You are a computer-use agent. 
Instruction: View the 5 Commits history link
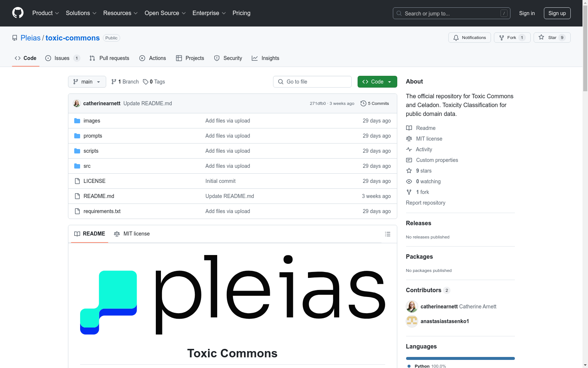tap(375, 103)
